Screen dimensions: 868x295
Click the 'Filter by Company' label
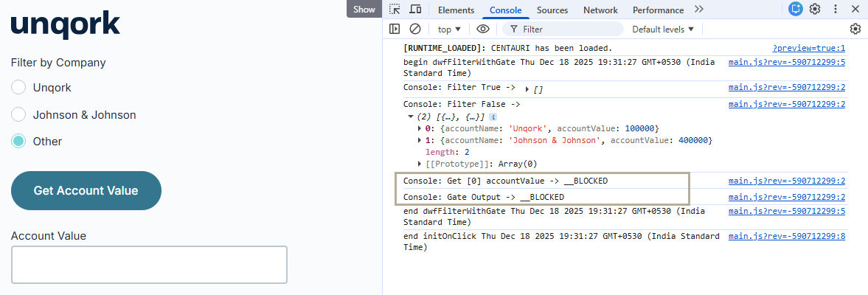[x=58, y=63]
